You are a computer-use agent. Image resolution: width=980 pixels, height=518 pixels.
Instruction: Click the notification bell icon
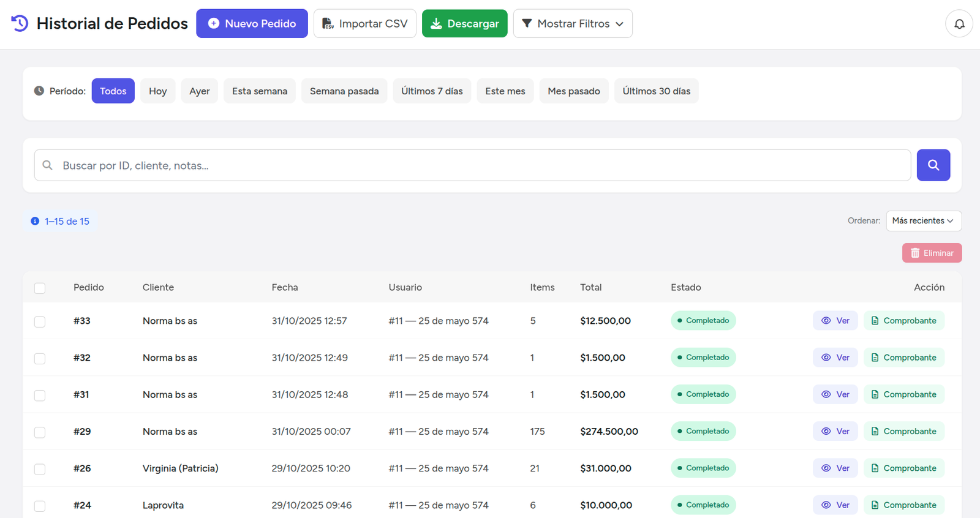pyautogui.click(x=959, y=24)
